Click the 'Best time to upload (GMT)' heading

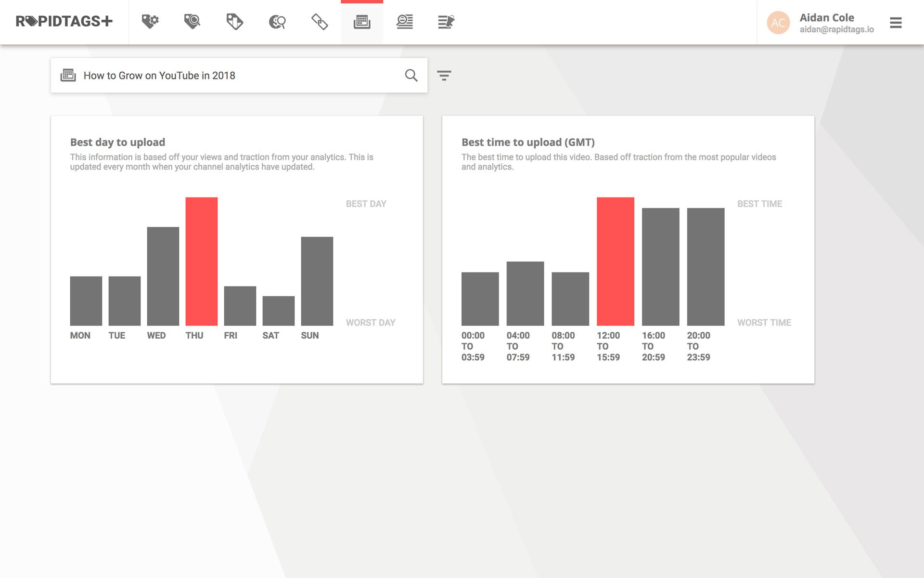[x=528, y=142]
